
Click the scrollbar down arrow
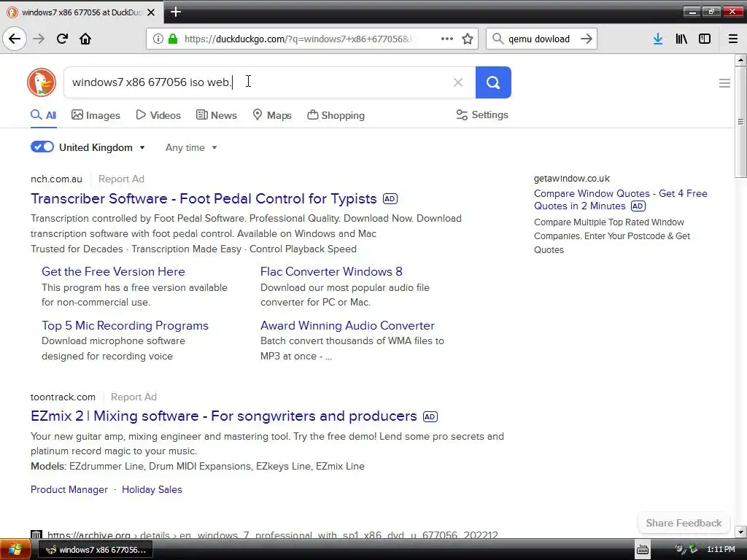coord(740,532)
